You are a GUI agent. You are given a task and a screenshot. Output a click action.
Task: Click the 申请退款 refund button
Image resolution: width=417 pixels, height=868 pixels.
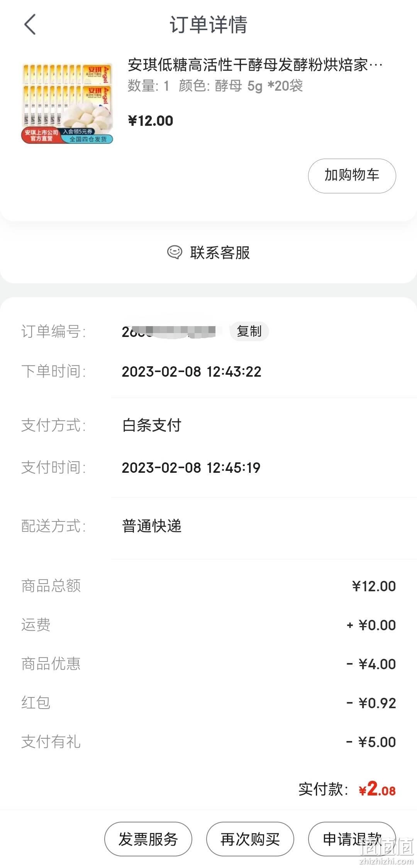pos(352,839)
